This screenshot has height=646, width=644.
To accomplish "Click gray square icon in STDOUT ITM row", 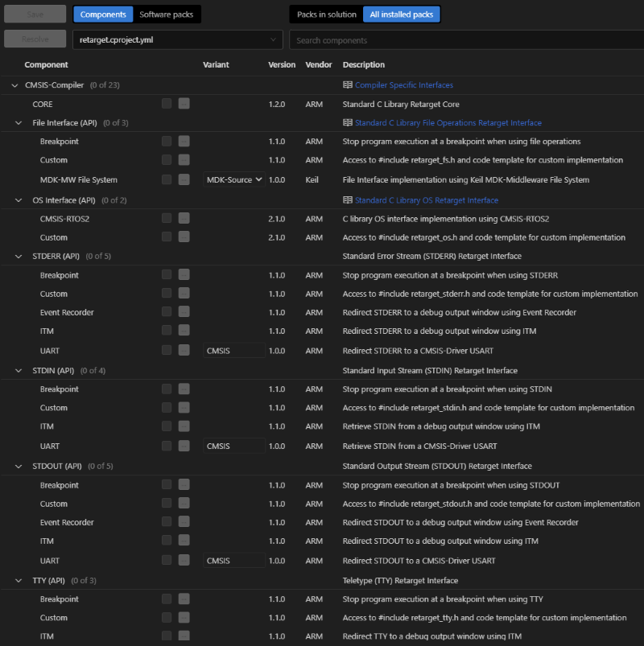I will (x=184, y=541).
